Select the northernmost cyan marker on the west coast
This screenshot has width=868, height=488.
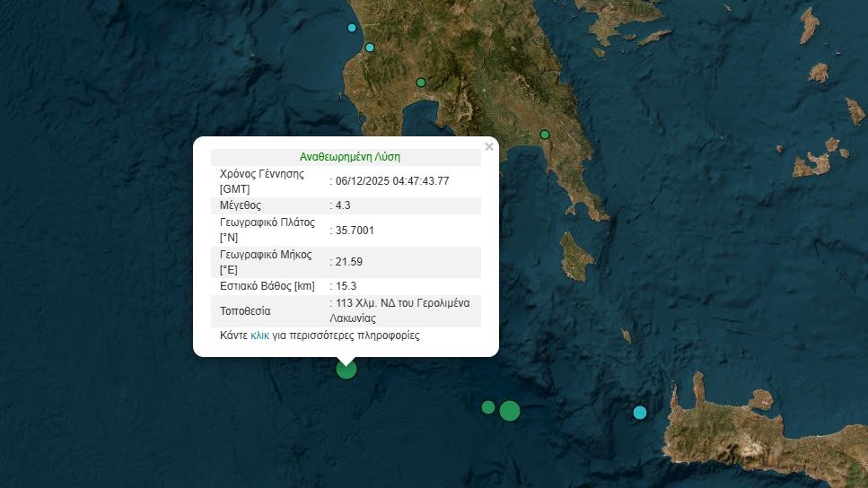click(352, 28)
